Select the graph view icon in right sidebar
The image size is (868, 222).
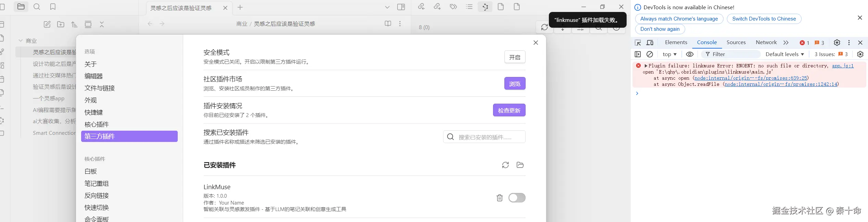(485, 7)
